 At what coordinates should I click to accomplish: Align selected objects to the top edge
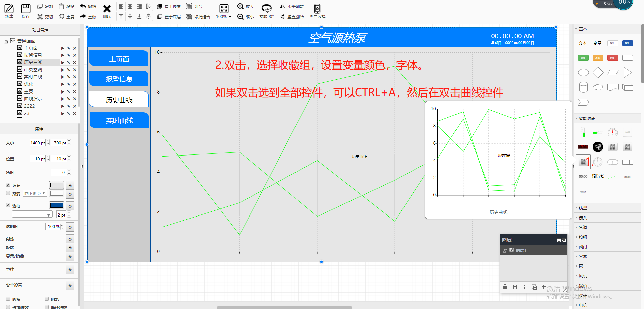tap(121, 16)
